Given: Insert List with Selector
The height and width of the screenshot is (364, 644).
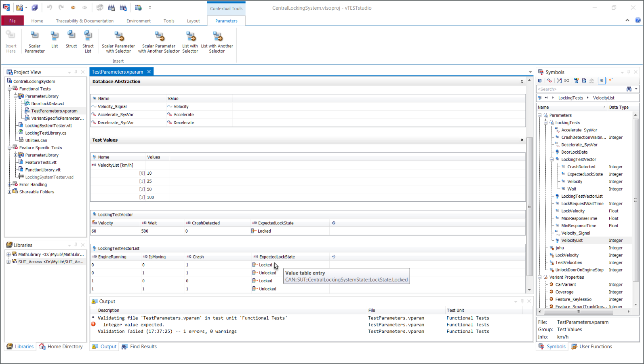Looking at the screenshot, I should tap(190, 42).
